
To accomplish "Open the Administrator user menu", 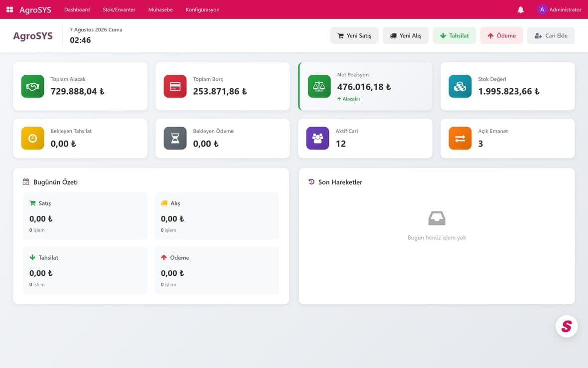I will (559, 9).
